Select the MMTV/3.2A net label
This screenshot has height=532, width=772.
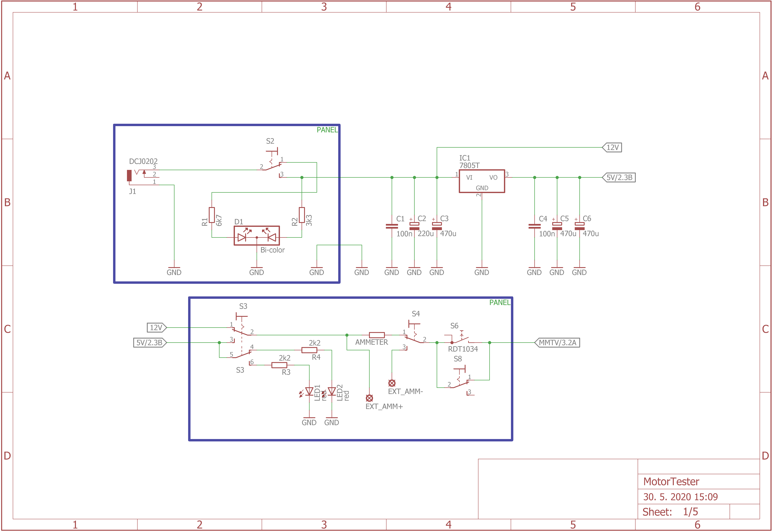557,343
